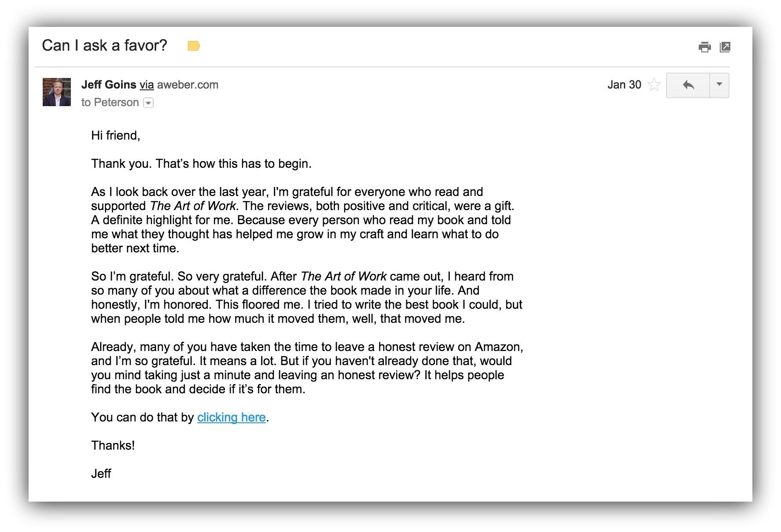Click the "Thanks!" closing line
This screenshot has height=532, width=781.
tap(113, 445)
